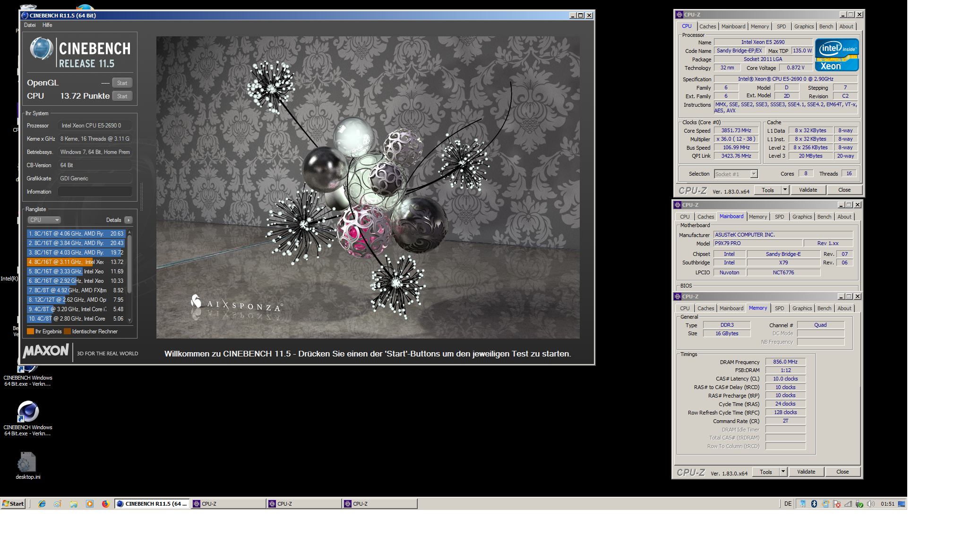This screenshot has width=980, height=551.
Task: Open the Action Center flag tray icon
Action: coord(836,504)
